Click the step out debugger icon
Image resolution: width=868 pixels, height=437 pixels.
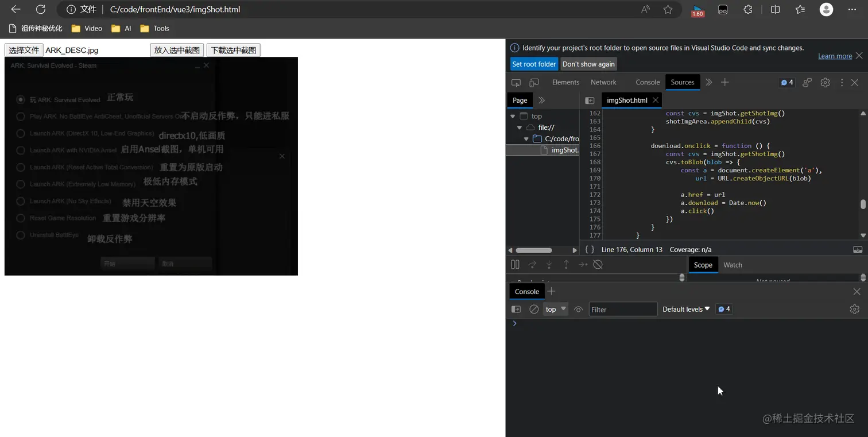(566, 265)
